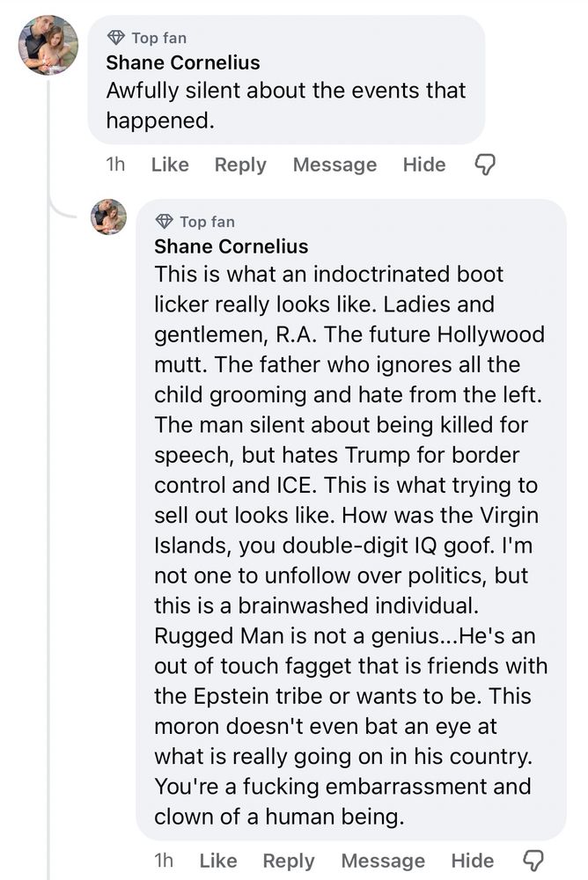This screenshot has width=588, height=880.
Task: Click the thumbs-down icon on the top comment
Action: pos(485,165)
